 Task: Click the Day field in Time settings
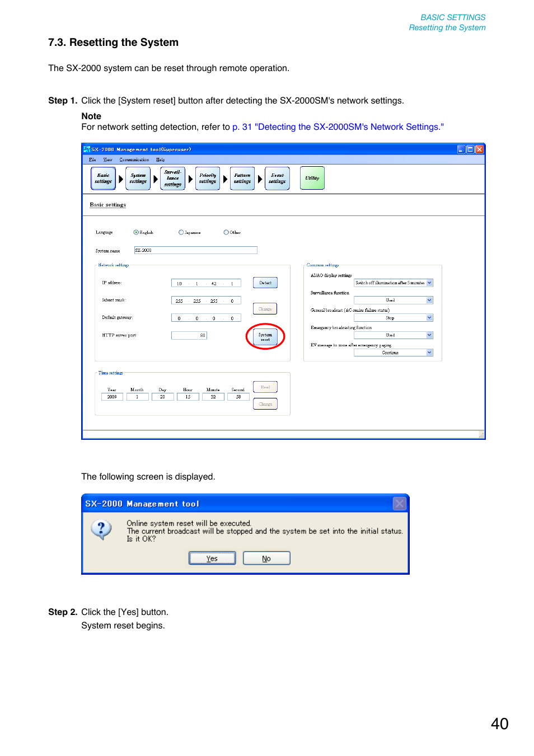pos(162,397)
